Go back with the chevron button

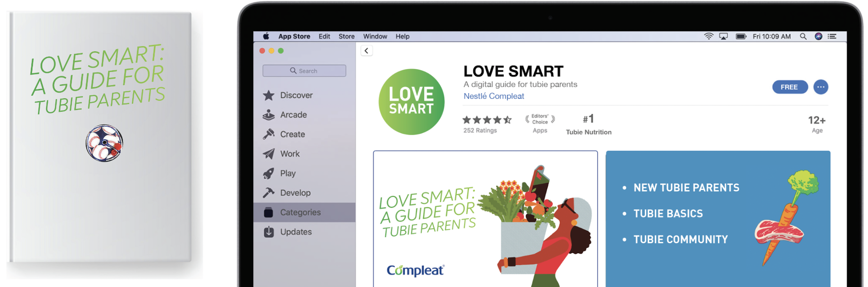coord(366,51)
